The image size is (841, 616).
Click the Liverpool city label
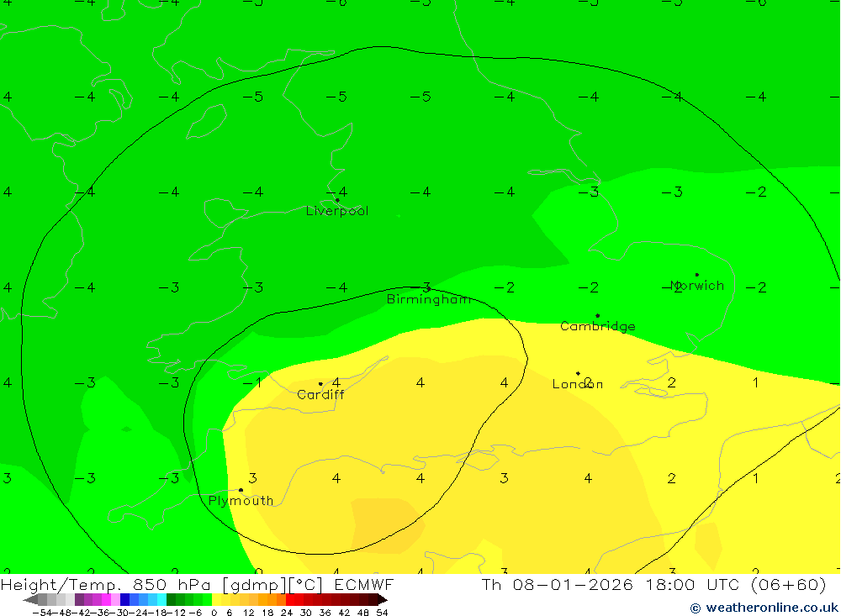pyautogui.click(x=337, y=211)
